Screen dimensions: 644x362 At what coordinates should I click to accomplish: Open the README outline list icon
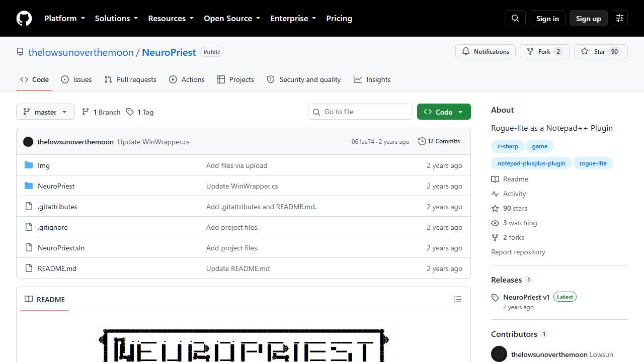click(458, 300)
